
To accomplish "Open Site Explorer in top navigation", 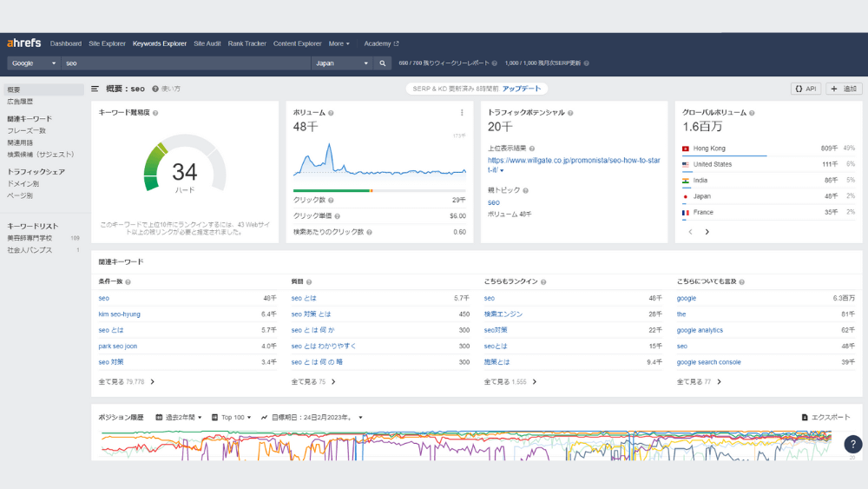I will coord(107,43).
